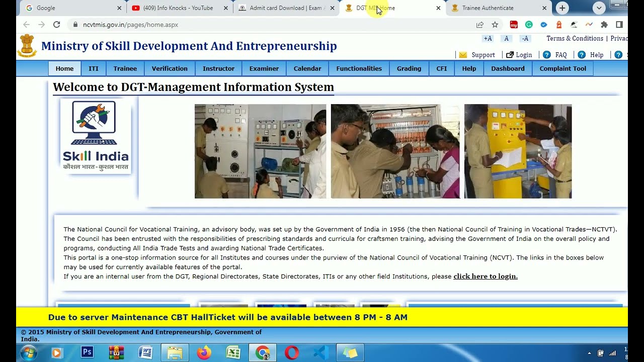644x362 pixels.
Task: Click the browser back arrow
Action: 26,25
